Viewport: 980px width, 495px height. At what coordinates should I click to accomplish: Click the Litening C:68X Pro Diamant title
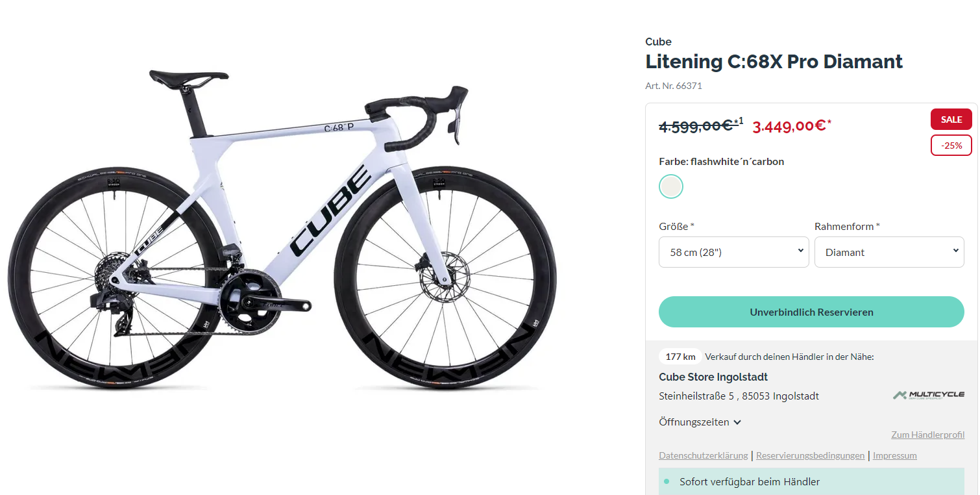click(x=774, y=62)
